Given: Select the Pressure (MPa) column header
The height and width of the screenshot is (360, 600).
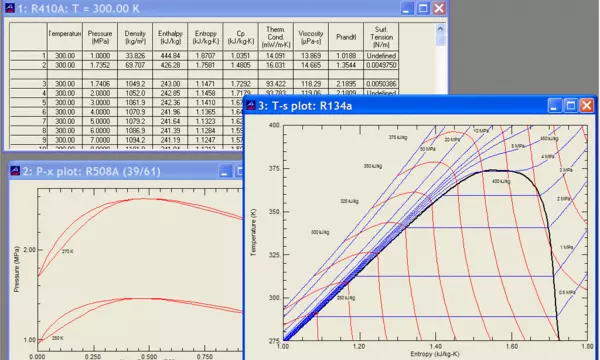Looking at the screenshot, I should click(100, 37).
